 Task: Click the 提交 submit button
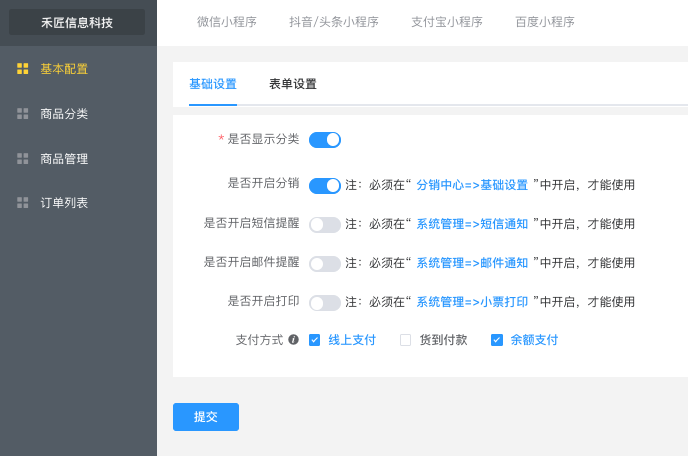click(x=206, y=417)
